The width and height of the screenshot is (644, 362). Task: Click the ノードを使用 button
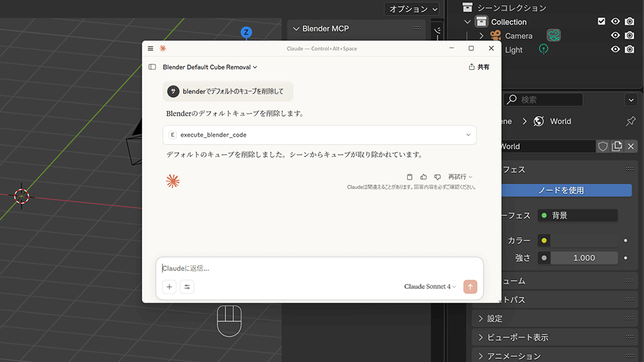(x=567, y=190)
